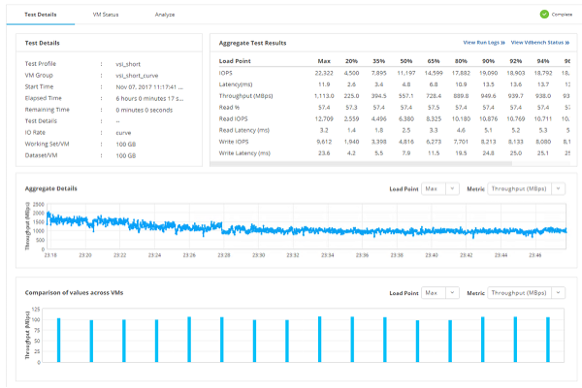
Task: Click the Max column header
Action: click(x=324, y=61)
